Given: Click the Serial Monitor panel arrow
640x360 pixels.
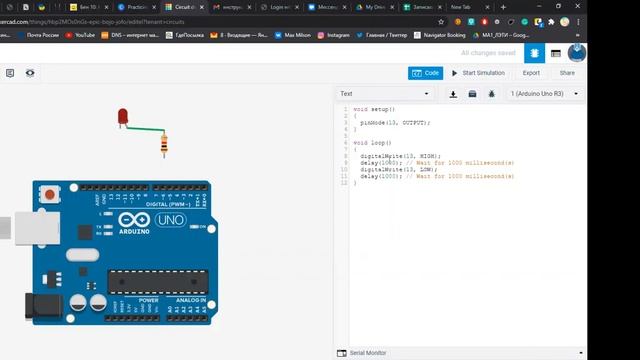Looking at the screenshot, I should pyautogui.click(x=581, y=353).
